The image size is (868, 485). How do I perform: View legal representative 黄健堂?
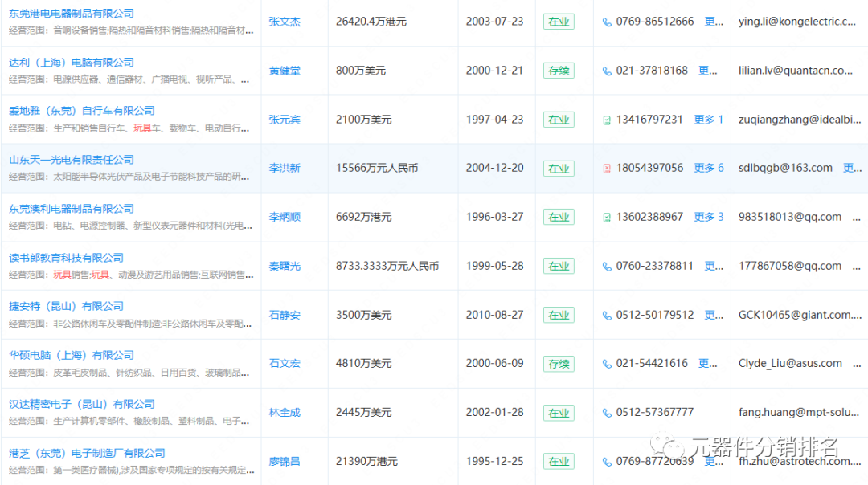click(285, 71)
